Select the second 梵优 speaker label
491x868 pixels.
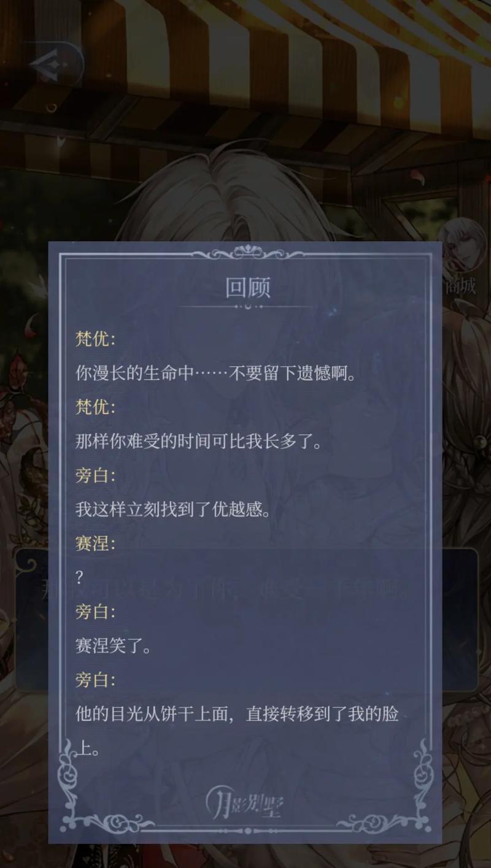click(x=95, y=406)
